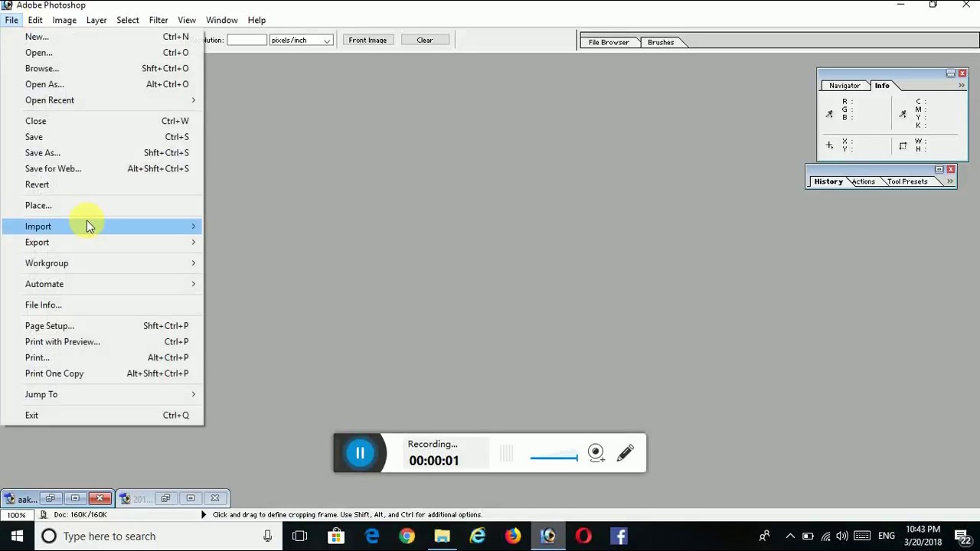Click the Type here to search box

point(157,536)
